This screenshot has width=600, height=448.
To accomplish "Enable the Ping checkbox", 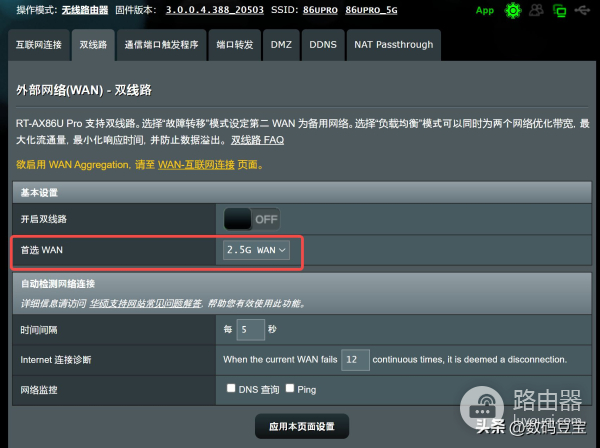I will pyautogui.click(x=290, y=388).
